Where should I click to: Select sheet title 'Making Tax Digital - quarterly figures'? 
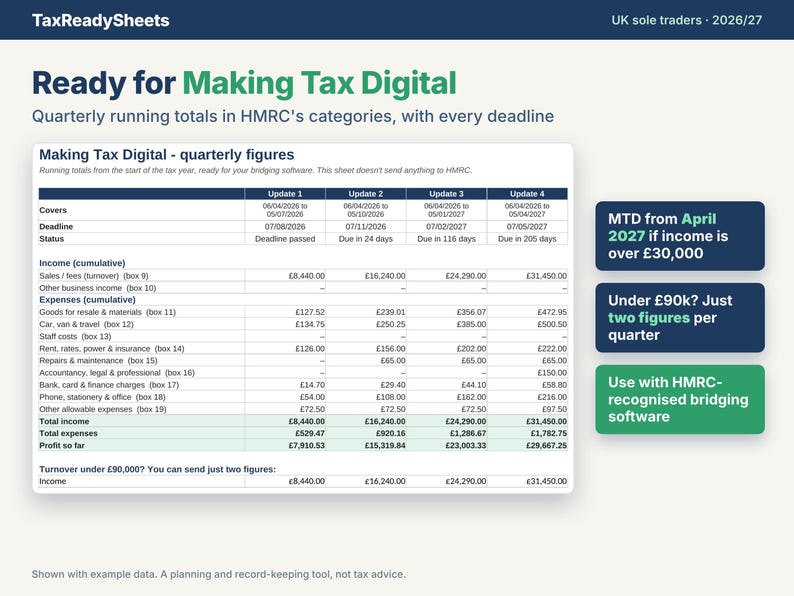(167, 154)
